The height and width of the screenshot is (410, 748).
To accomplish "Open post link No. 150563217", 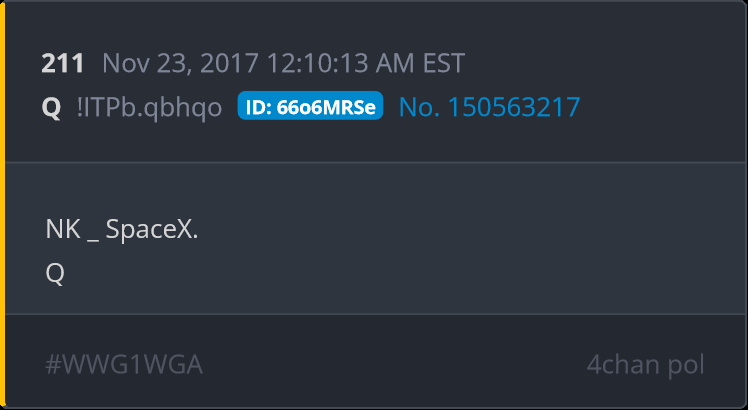I will tap(489, 106).
